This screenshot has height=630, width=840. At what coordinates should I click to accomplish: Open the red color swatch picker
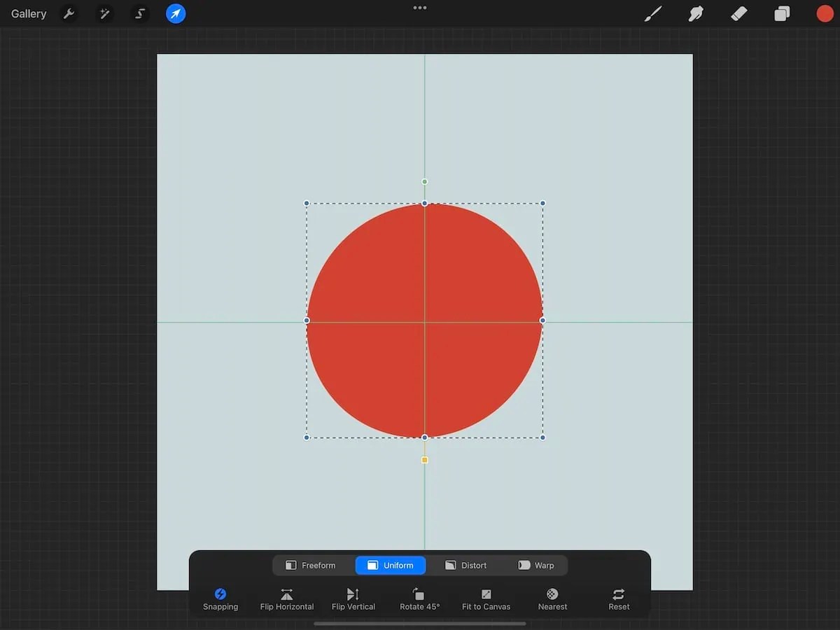(825, 13)
